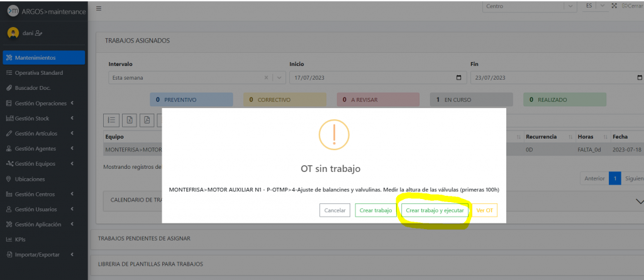Viewport: 644px width, 280px height.
Task: Go to KPIs in sidebar
Action: point(20,239)
